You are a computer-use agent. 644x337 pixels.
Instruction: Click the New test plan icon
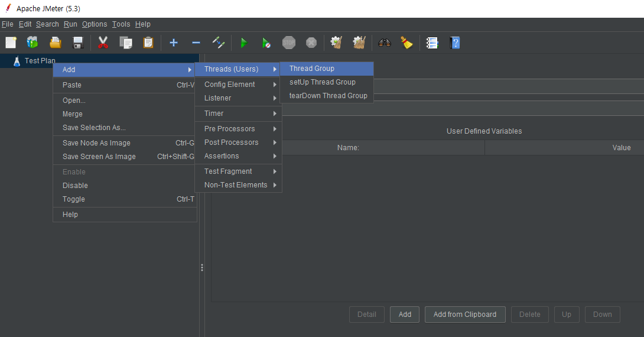pos(11,43)
